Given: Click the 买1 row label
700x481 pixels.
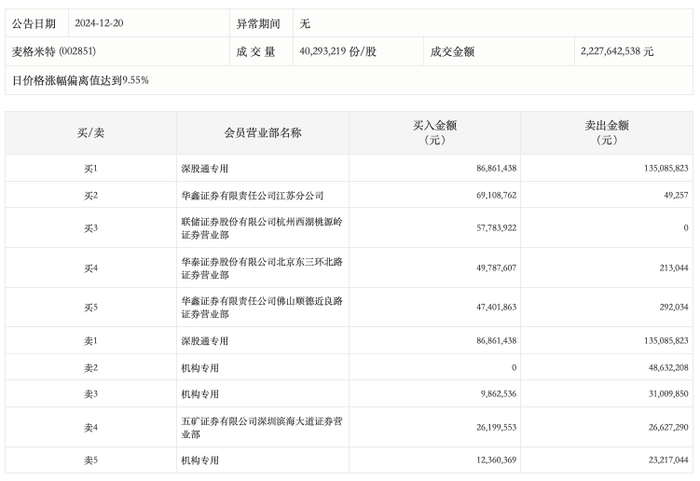Looking at the screenshot, I should pos(91,168).
